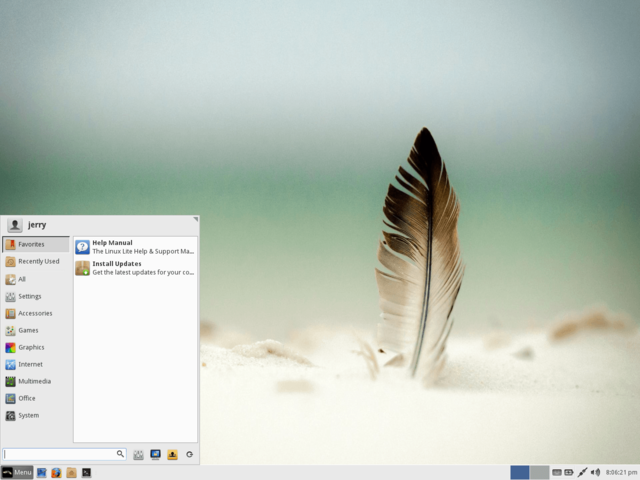The height and width of the screenshot is (480, 640).
Task: Close the Menu via taskbar button
Action: pos(17,473)
